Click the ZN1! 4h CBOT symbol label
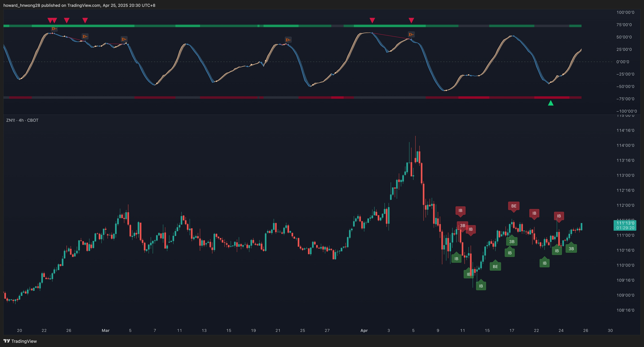This screenshot has height=347, width=644. pyautogui.click(x=22, y=120)
